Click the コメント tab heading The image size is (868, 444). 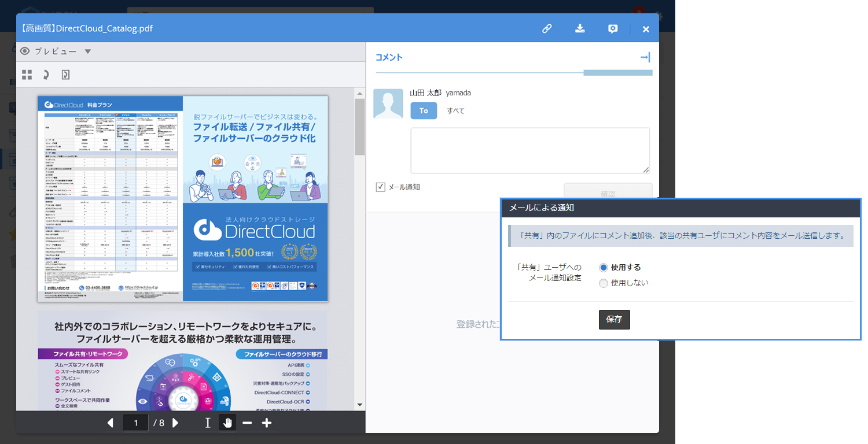coord(389,57)
